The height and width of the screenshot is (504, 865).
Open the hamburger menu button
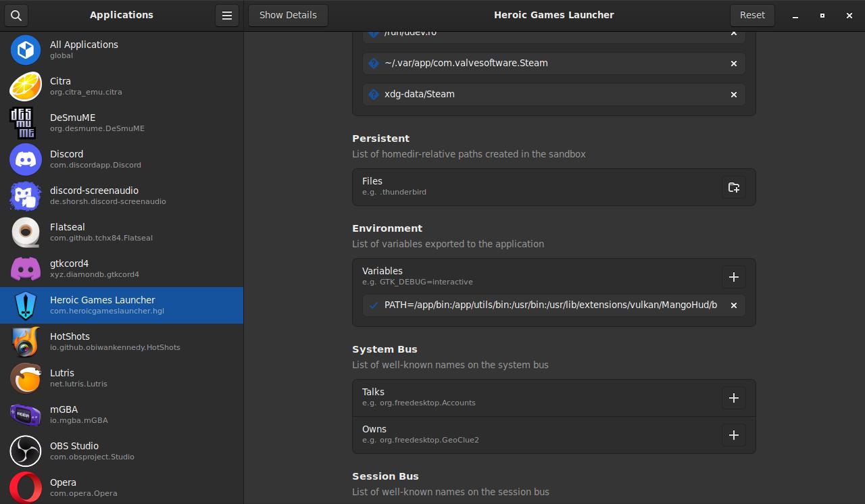pyautogui.click(x=227, y=15)
